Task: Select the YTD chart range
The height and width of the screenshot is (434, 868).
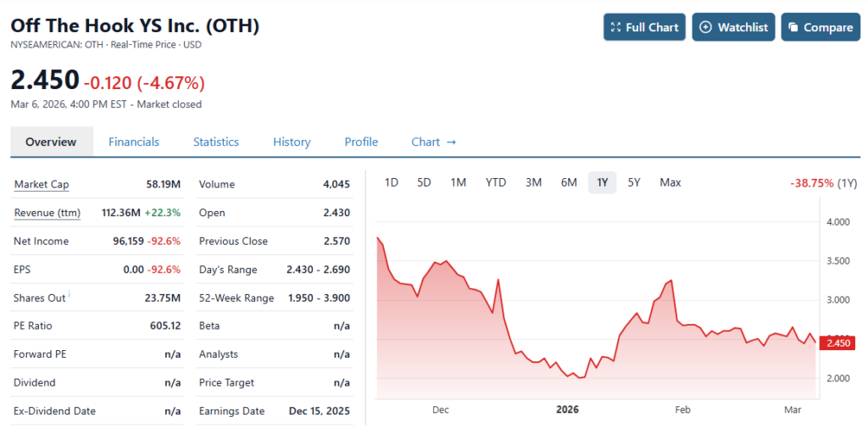Action: coord(496,182)
